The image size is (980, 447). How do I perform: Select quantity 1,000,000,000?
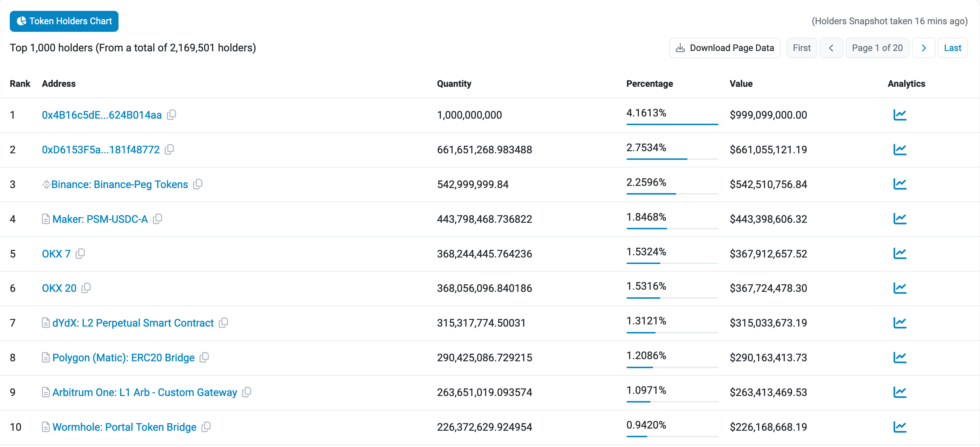pyautogui.click(x=469, y=115)
